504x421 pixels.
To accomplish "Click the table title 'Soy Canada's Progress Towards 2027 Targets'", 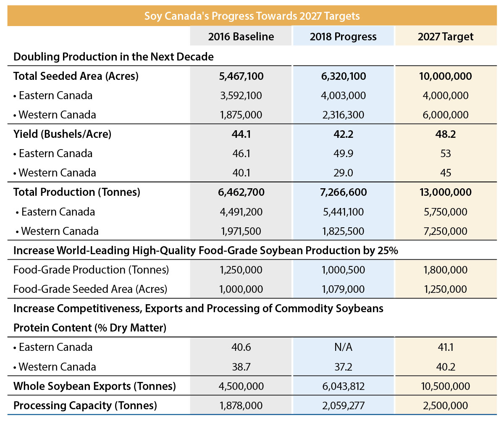I will coord(252,16).
